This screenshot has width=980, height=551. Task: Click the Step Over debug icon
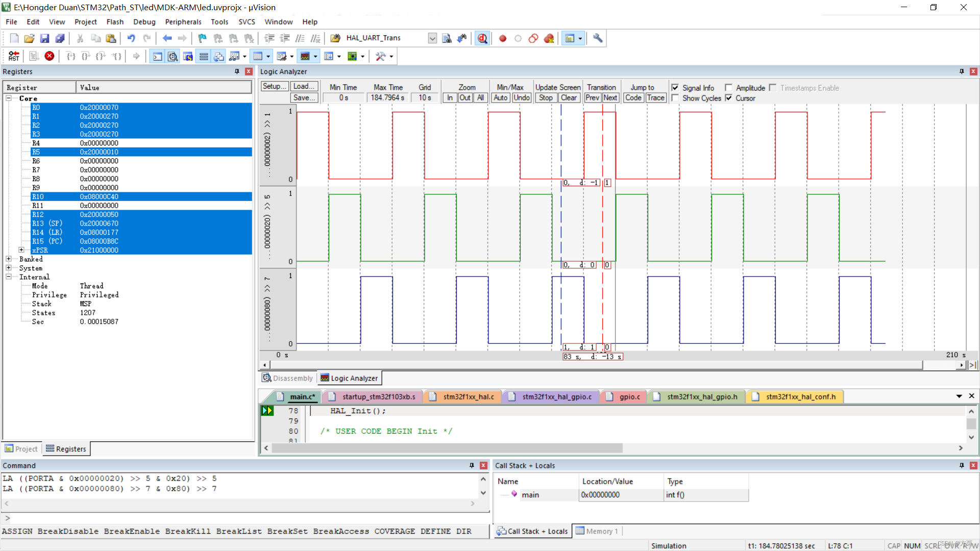click(85, 56)
